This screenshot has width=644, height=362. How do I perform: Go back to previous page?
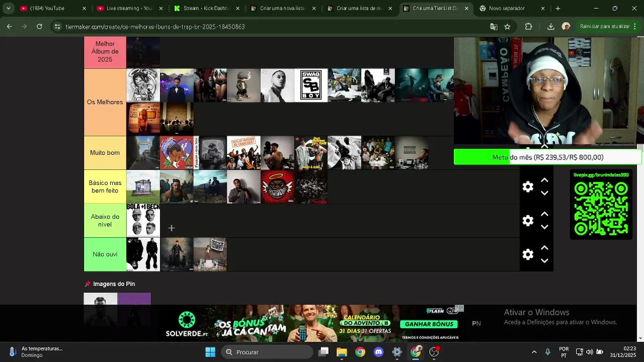click(x=10, y=26)
